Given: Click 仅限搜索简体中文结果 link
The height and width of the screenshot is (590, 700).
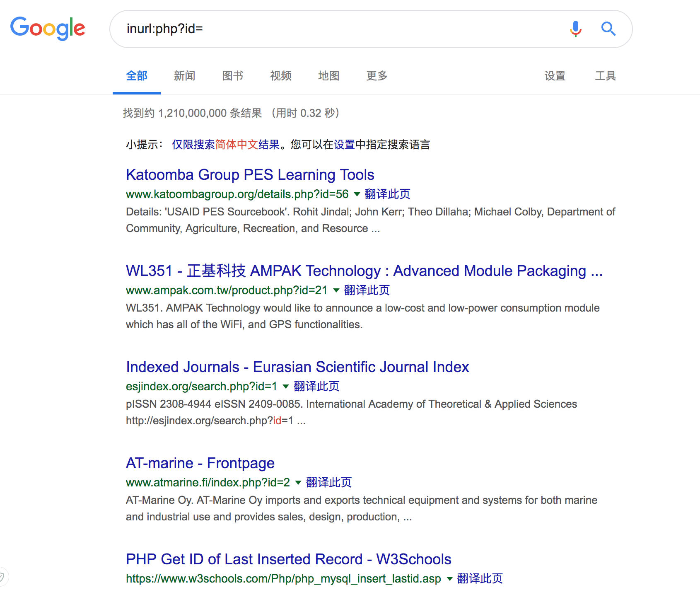Looking at the screenshot, I should tap(226, 145).
